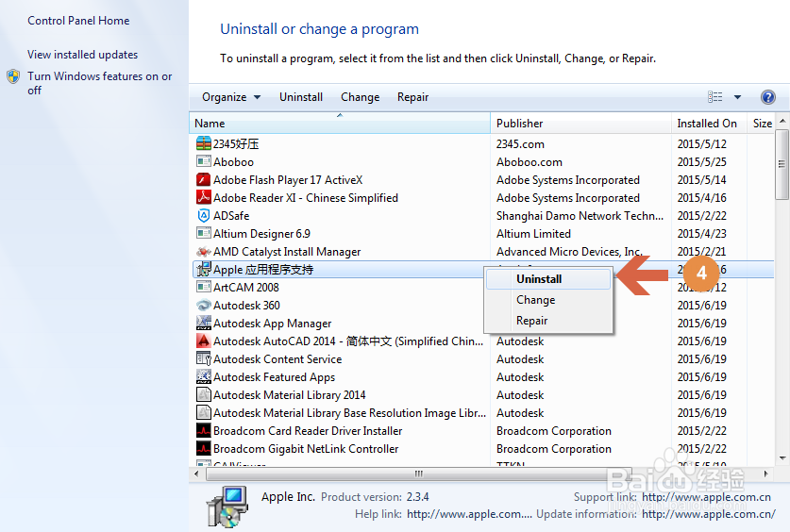Click the AMD Catalyst Install Manager icon
This screenshot has width=790, height=532.
204,251
